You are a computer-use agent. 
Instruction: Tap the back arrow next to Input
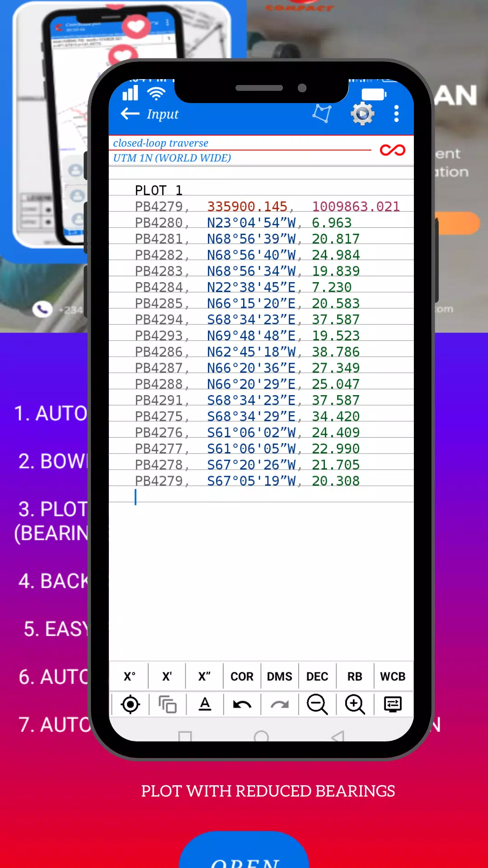(130, 114)
